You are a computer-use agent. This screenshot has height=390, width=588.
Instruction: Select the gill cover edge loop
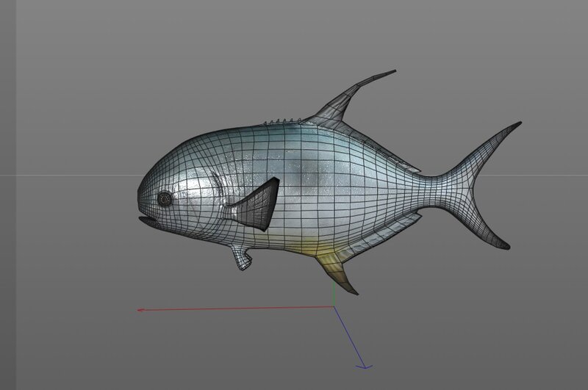(219, 191)
